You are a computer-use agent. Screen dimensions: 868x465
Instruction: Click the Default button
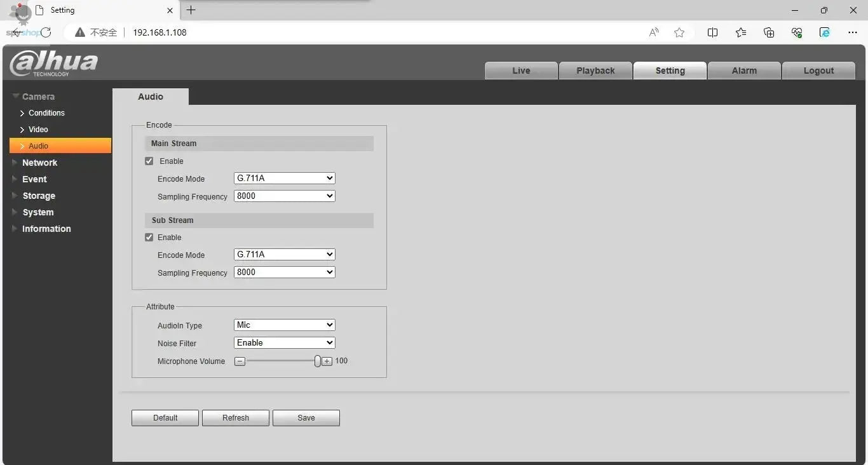tap(165, 418)
